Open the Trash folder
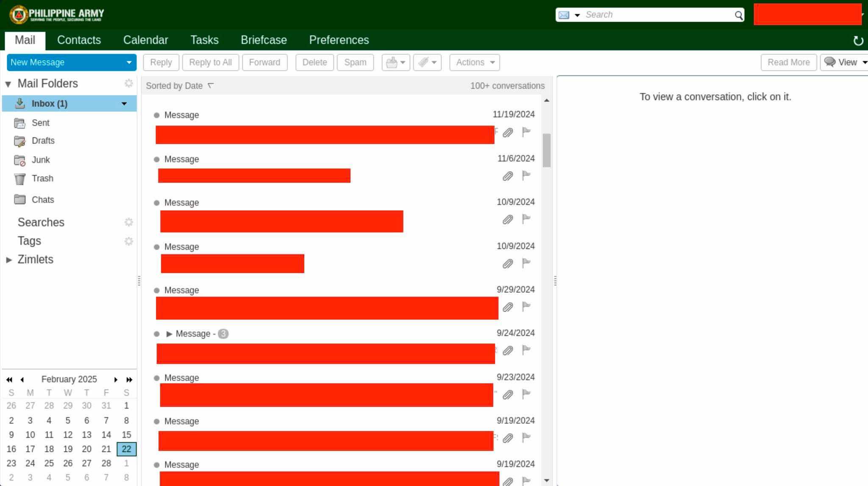Image resolution: width=868 pixels, height=486 pixels. [42, 179]
